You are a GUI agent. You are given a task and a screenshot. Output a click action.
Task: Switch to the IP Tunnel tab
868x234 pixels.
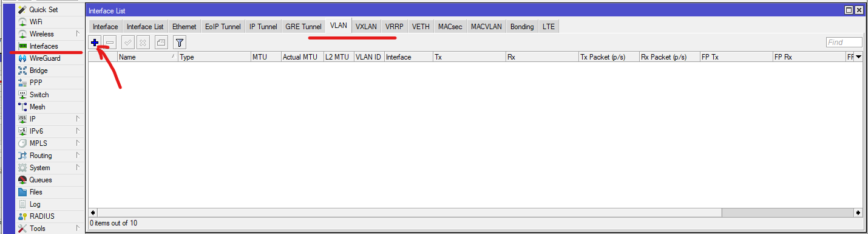click(263, 27)
